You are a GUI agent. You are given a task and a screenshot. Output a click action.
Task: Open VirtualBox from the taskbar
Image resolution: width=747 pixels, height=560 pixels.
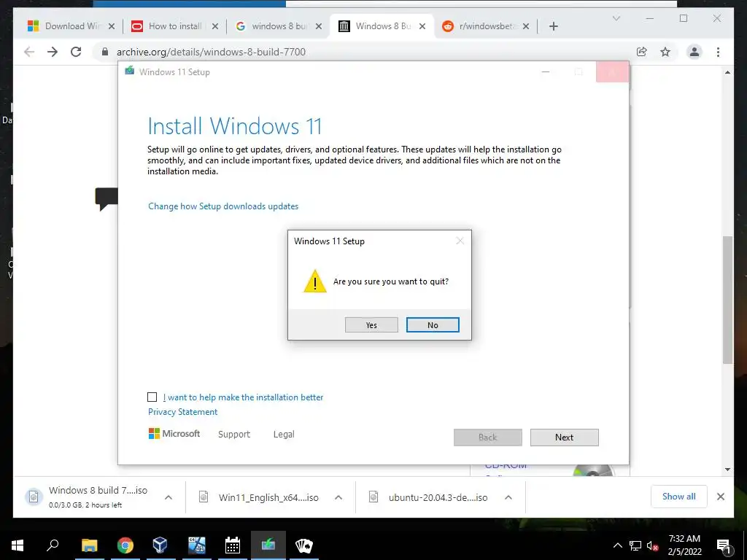point(160,545)
